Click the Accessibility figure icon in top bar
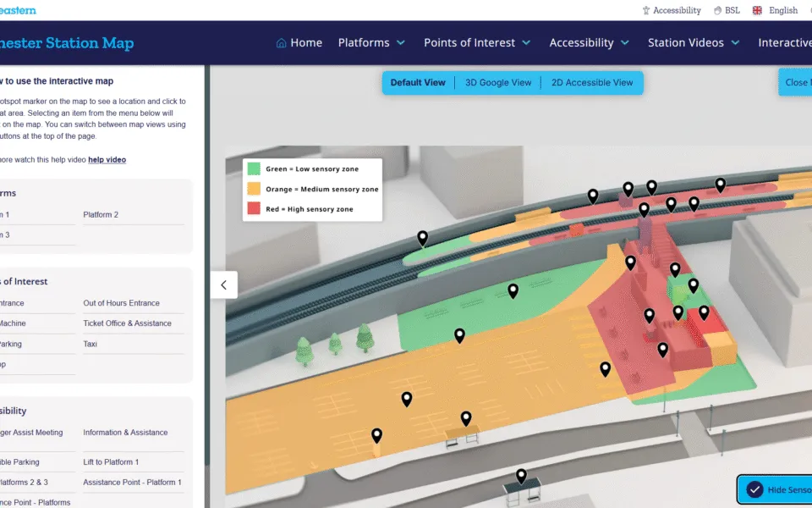 tap(645, 10)
